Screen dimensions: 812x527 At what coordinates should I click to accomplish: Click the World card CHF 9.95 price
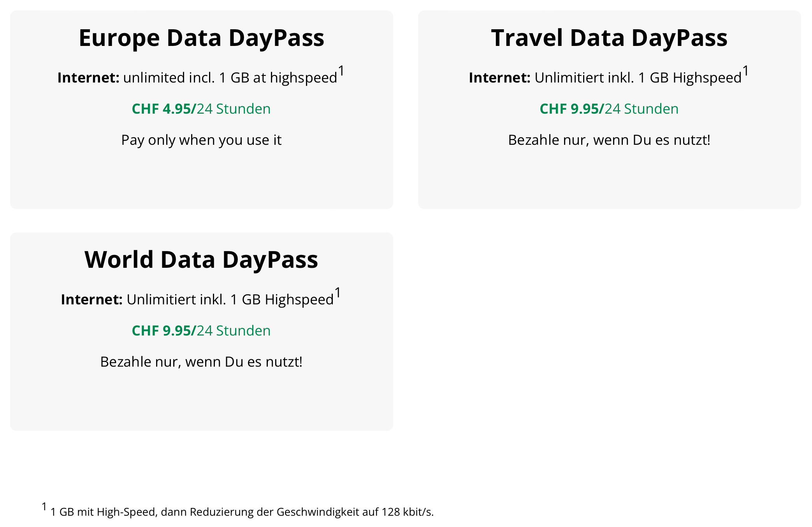[201, 330]
